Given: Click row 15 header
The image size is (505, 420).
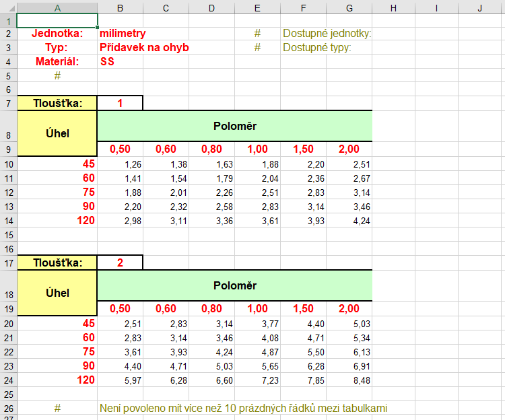Looking at the screenshot, I should click(x=7, y=235).
